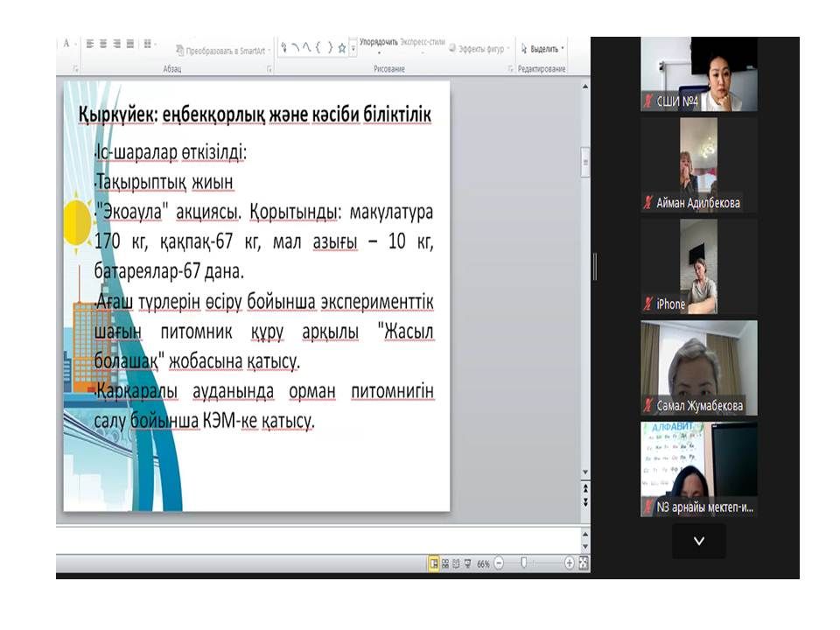Start Slide Show from status bar
The height and width of the screenshot is (630, 840).
[x=468, y=563]
